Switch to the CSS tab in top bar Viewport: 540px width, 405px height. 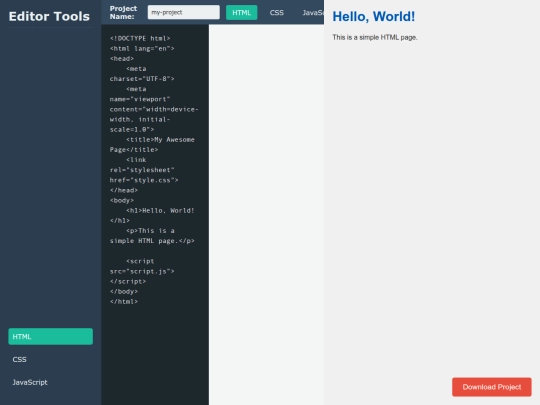(277, 13)
